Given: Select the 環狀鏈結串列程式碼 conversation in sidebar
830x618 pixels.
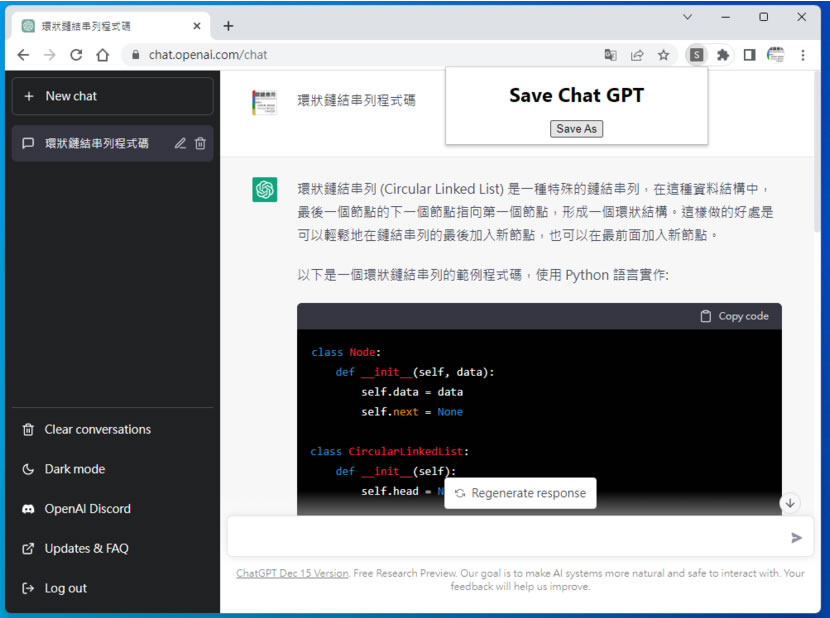Looking at the screenshot, I should point(113,143).
